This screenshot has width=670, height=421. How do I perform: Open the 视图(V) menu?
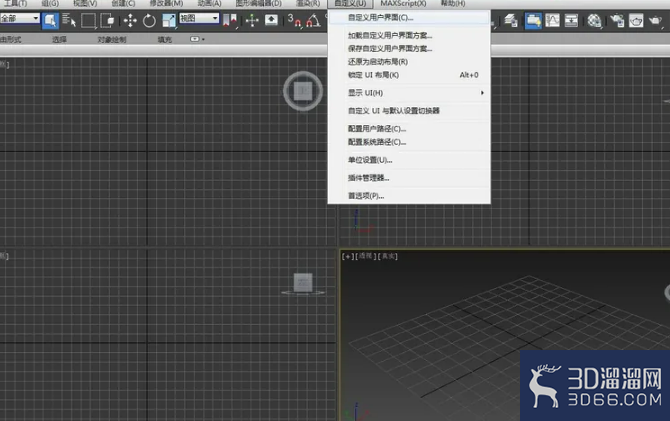click(x=85, y=3)
